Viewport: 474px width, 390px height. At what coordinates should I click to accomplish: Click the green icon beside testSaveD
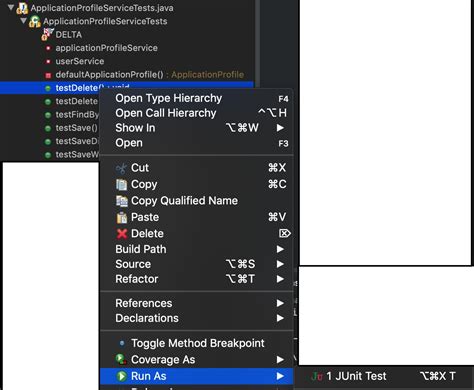click(x=48, y=142)
